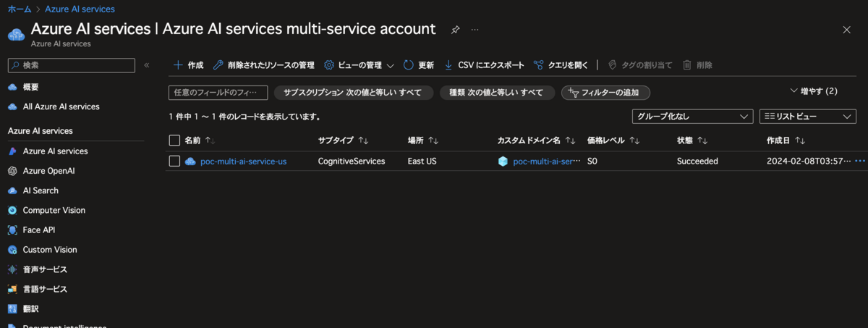The width and height of the screenshot is (868, 328).
Task: Close the Azure AI services blade
Action: click(x=847, y=30)
